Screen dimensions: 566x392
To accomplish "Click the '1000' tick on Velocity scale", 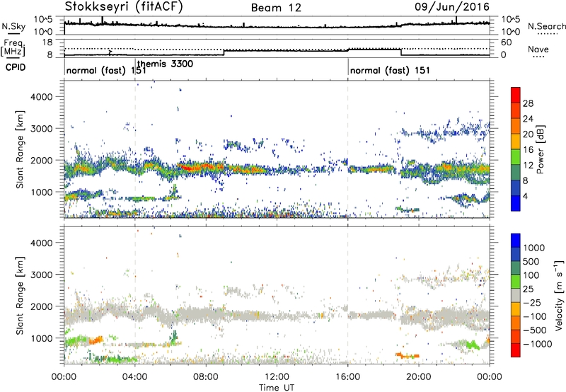I will pos(534,248).
